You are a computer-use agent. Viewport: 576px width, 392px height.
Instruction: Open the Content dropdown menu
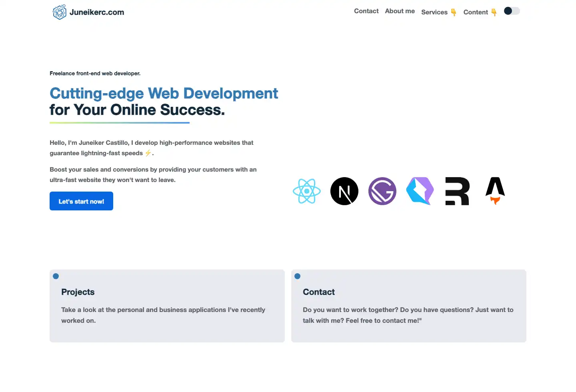tap(480, 12)
